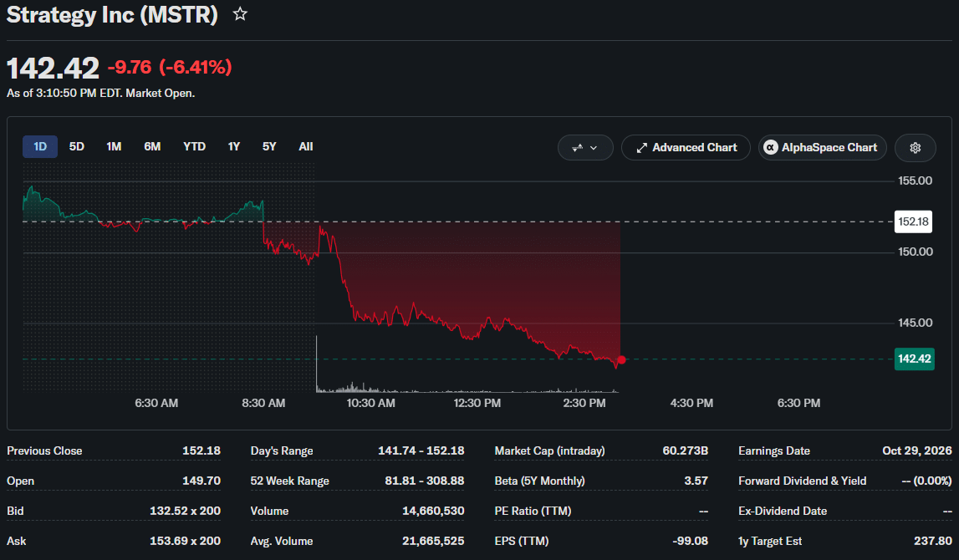The width and height of the screenshot is (959, 560).
Task: Click the Market Cap (intraday) label
Action: [549, 451]
